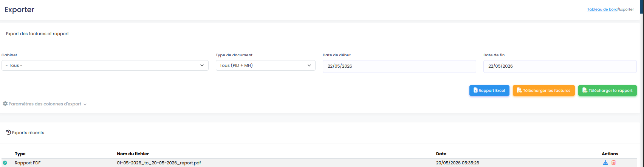This screenshot has height=167, width=644.
Task: Generate the Rapport Excel
Action: (489, 90)
